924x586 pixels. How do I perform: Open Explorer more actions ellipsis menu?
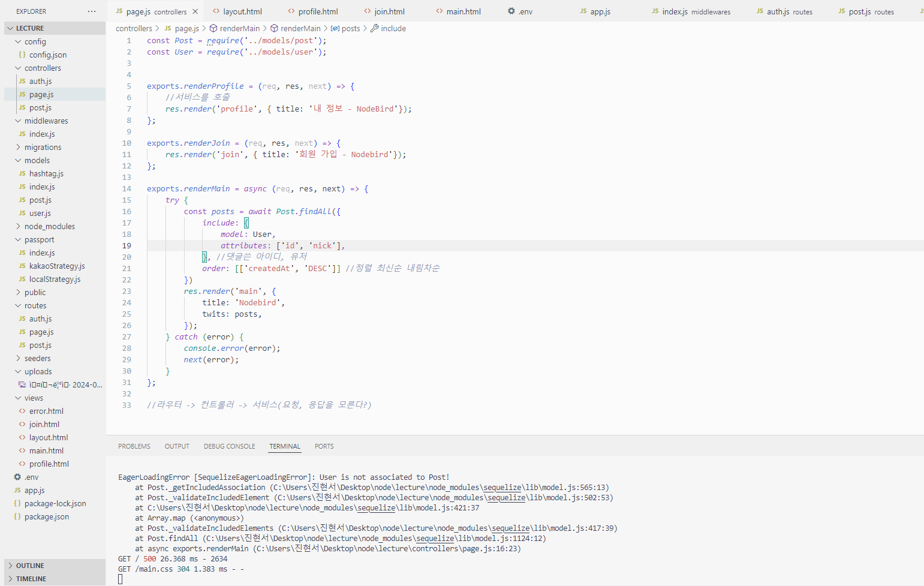point(91,11)
